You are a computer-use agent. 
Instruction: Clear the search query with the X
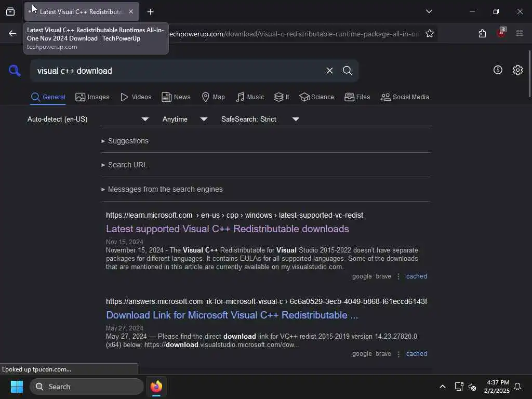(x=329, y=71)
